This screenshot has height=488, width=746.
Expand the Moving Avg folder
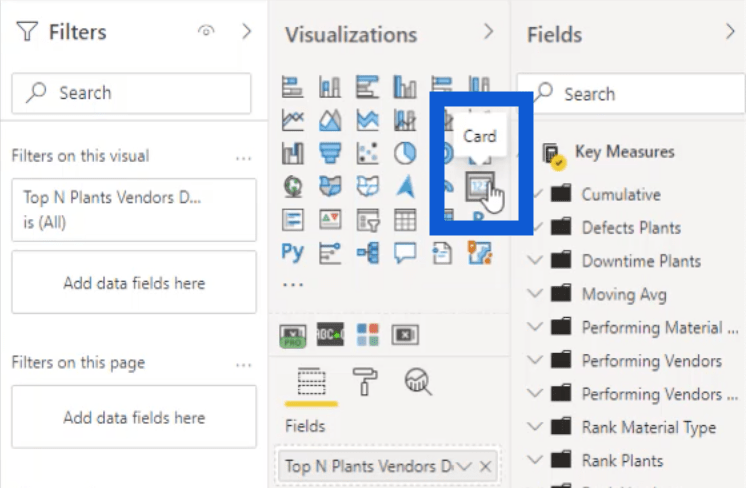(535, 294)
